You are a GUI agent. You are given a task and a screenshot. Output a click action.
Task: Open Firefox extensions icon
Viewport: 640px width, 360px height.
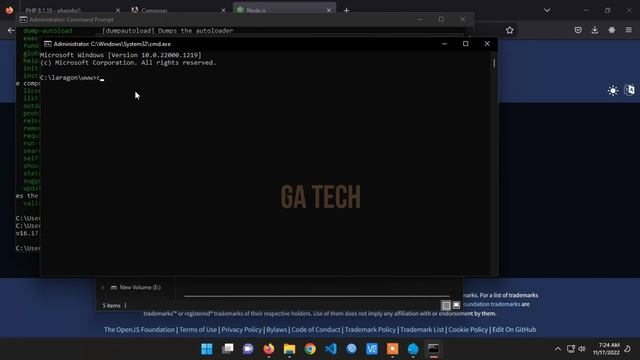611,30
